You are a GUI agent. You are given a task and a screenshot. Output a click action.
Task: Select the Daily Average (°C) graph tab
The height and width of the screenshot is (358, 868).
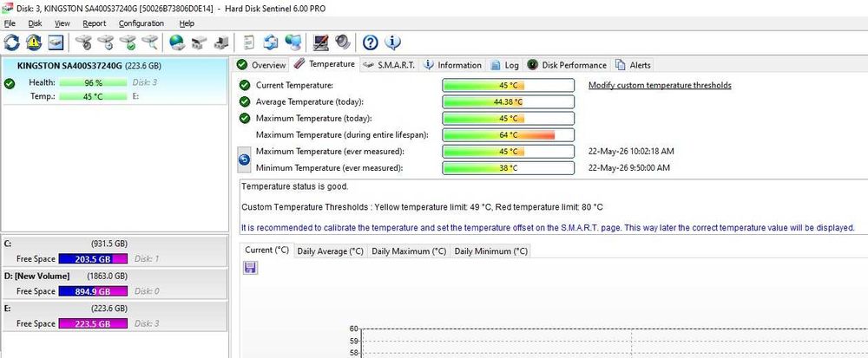point(331,251)
